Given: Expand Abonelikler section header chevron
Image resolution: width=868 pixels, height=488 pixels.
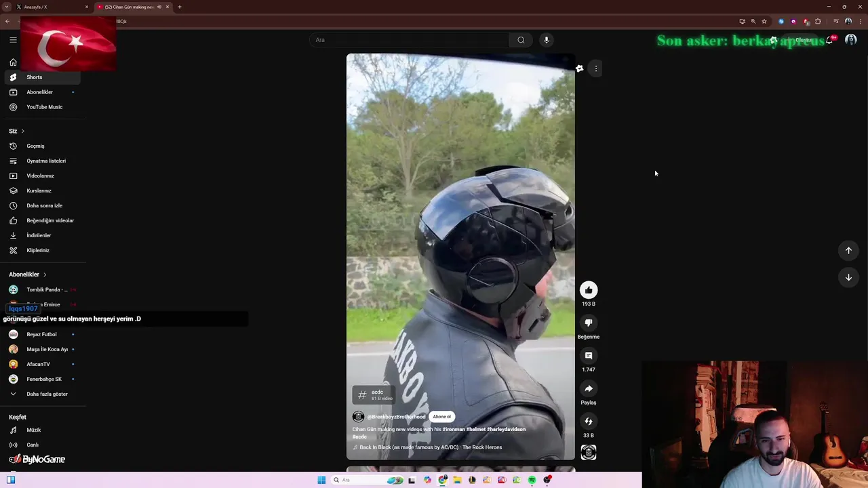Looking at the screenshot, I should click(45, 274).
